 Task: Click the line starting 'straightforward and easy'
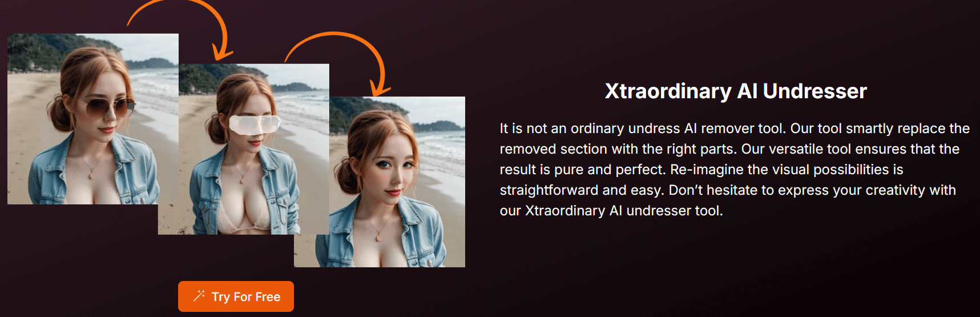[x=728, y=190]
